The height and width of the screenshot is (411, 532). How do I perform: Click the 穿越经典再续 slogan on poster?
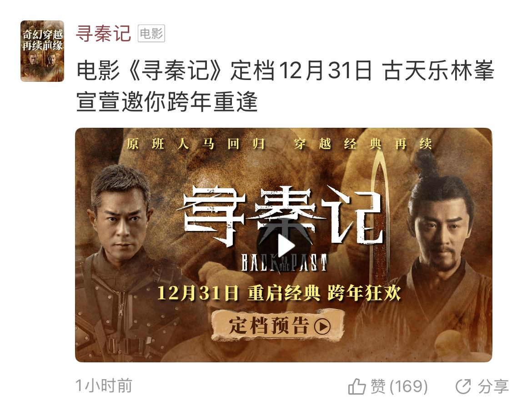pos(363,144)
